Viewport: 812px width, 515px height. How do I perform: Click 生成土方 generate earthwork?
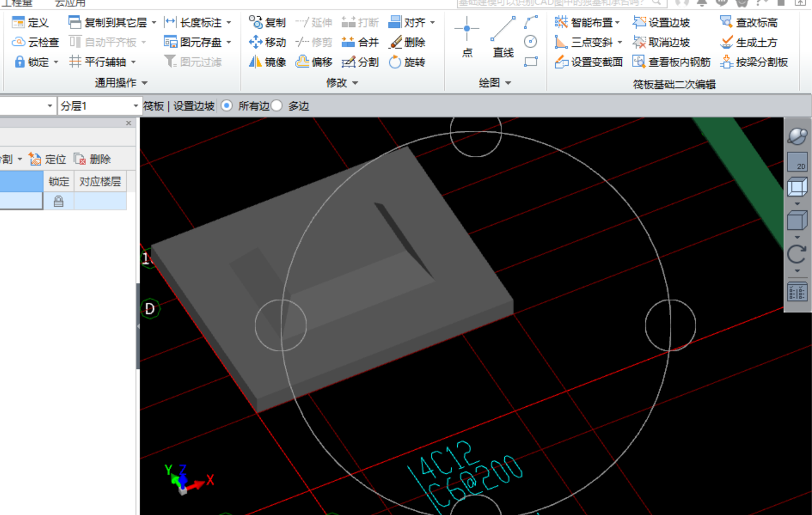coord(748,42)
